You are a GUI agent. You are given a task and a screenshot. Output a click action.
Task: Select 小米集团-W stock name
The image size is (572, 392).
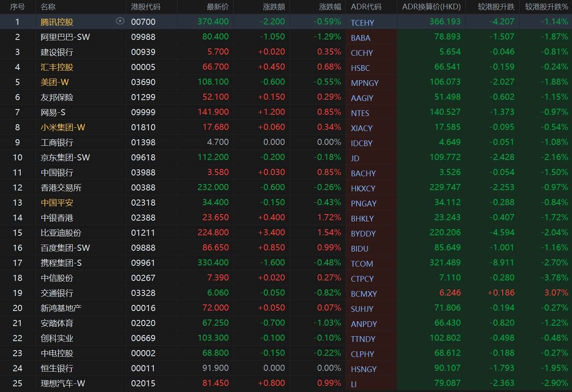pos(63,127)
